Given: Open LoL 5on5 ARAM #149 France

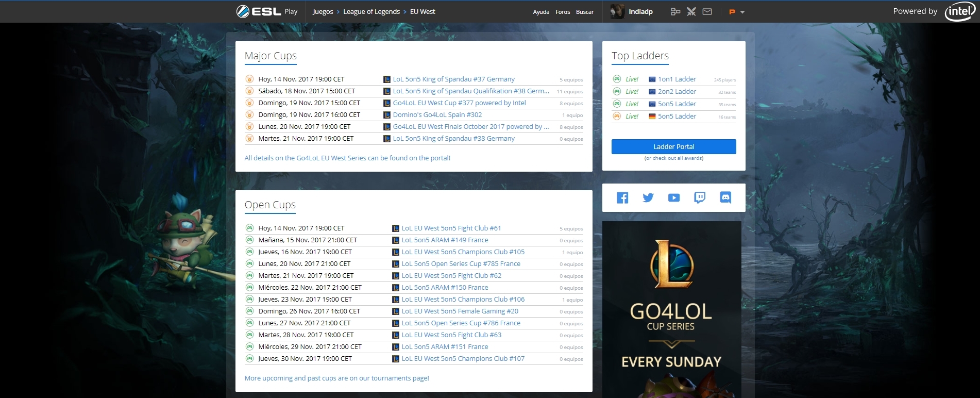Looking at the screenshot, I should 445,240.
